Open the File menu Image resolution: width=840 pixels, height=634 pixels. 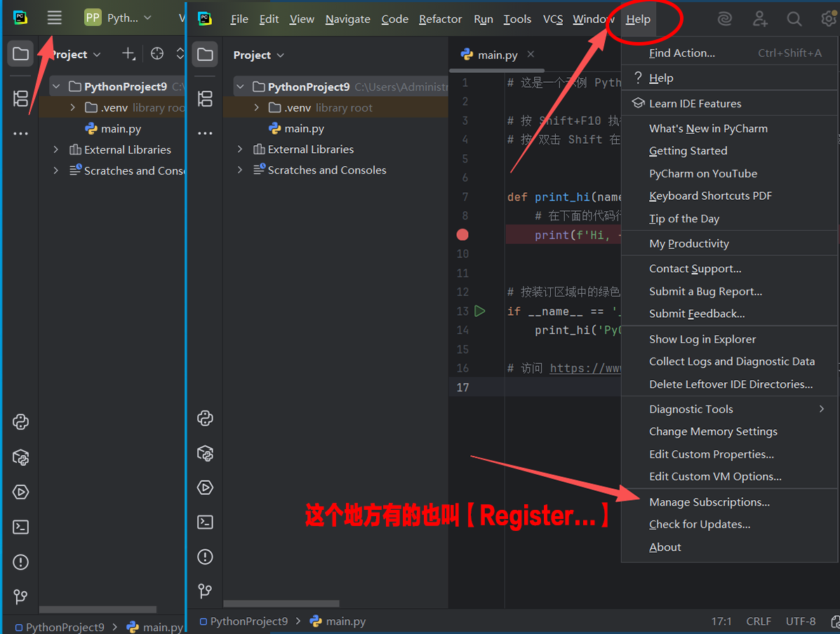tap(239, 19)
